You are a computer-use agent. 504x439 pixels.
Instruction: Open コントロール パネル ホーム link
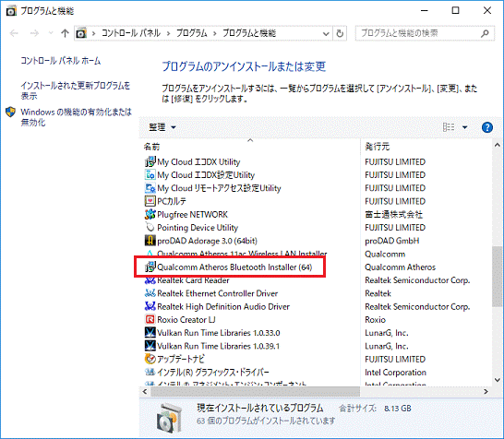pos(60,61)
